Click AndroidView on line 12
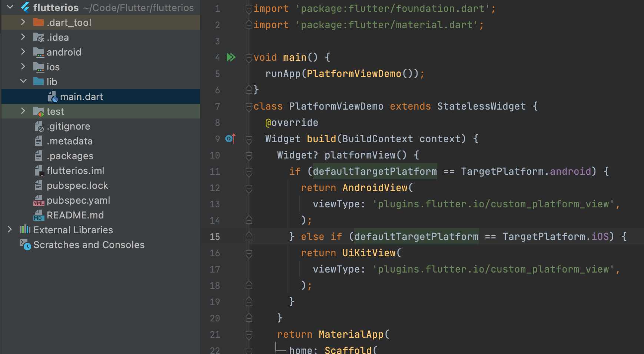The image size is (644, 354). click(375, 188)
